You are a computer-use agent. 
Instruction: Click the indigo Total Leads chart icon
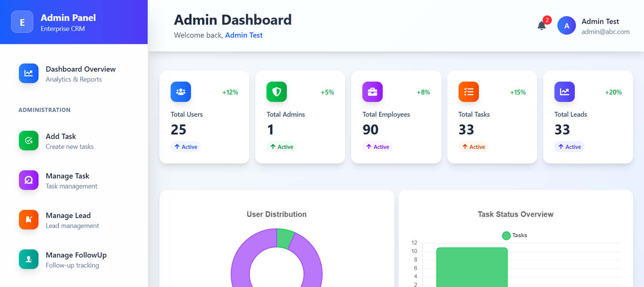click(x=565, y=92)
